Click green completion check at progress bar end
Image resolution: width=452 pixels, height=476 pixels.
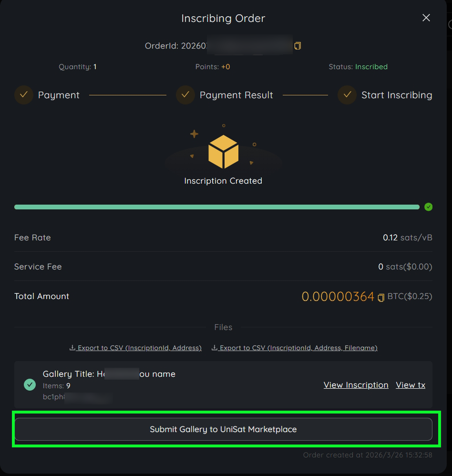(x=428, y=207)
